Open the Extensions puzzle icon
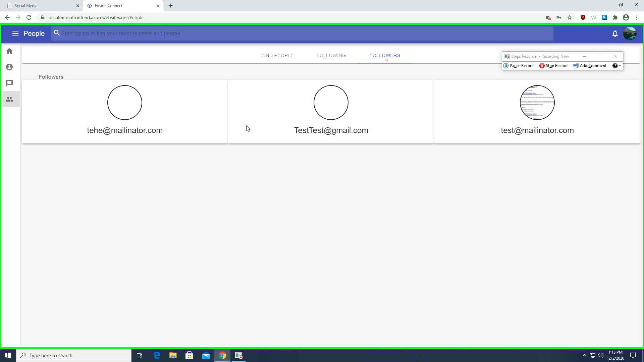The width and height of the screenshot is (644, 362). click(x=615, y=17)
